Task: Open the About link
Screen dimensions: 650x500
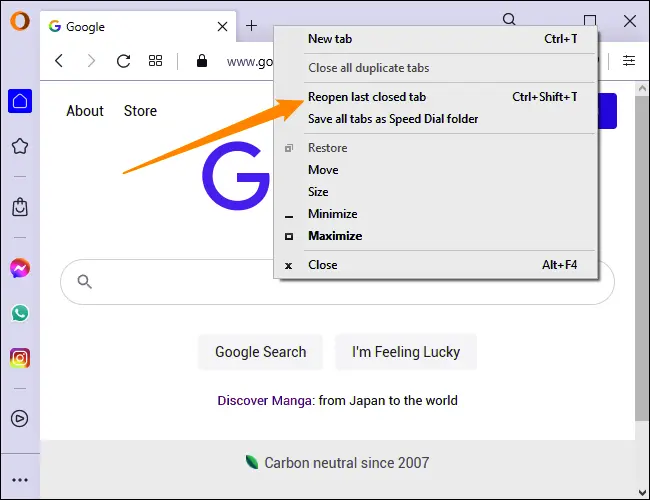Action: coord(85,111)
